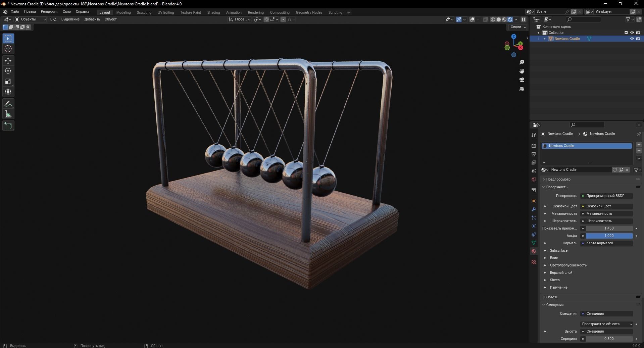This screenshot has width=644, height=348.
Task: Click Principled BSDF surface shader button
Action: tap(607, 196)
